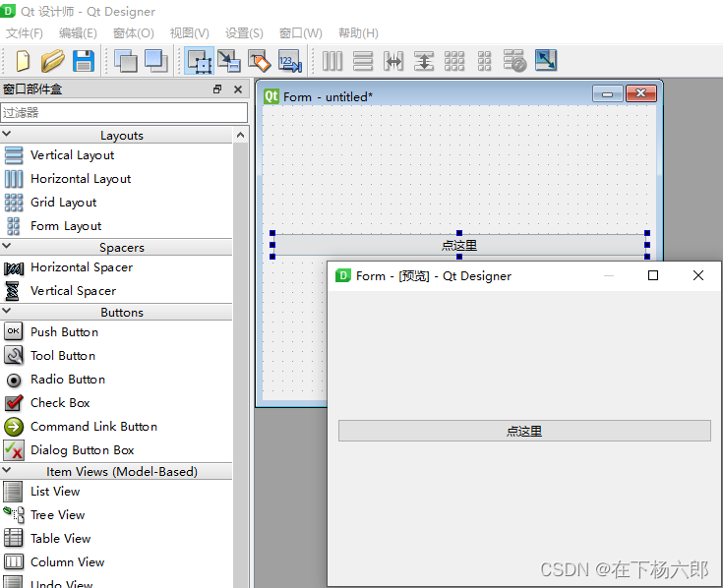The image size is (723, 588).
Task: Select the Horizontal Layout widget
Action: 116,179
